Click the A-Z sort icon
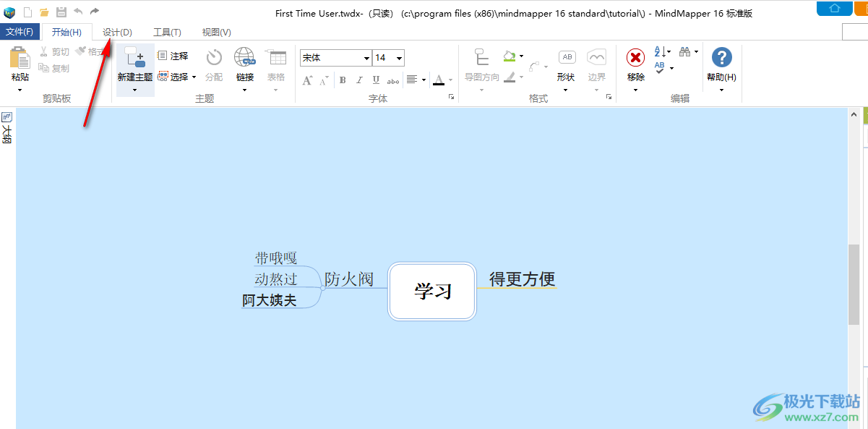This screenshot has height=429, width=868. pyautogui.click(x=661, y=52)
